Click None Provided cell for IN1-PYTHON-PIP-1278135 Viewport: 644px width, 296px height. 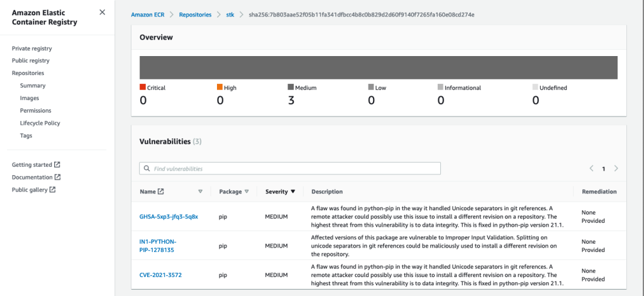coord(593,246)
